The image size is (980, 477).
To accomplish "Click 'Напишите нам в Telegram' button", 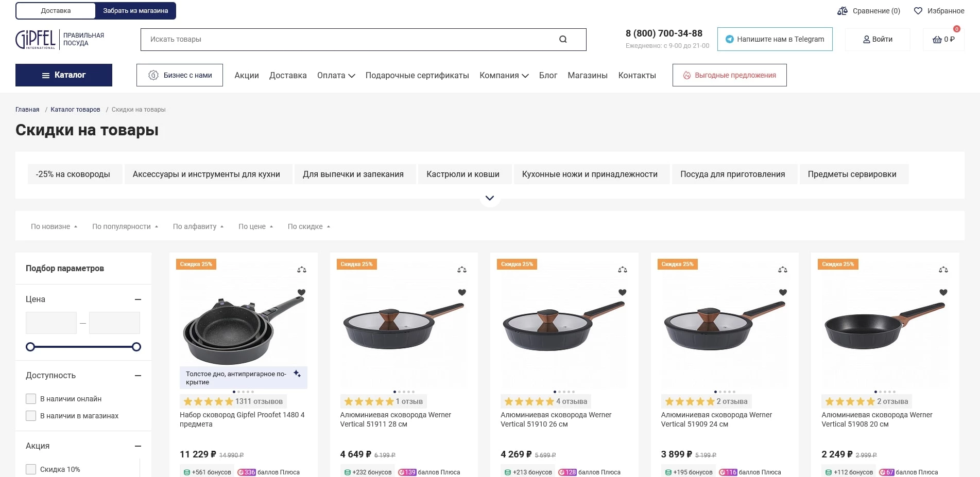I will [775, 39].
